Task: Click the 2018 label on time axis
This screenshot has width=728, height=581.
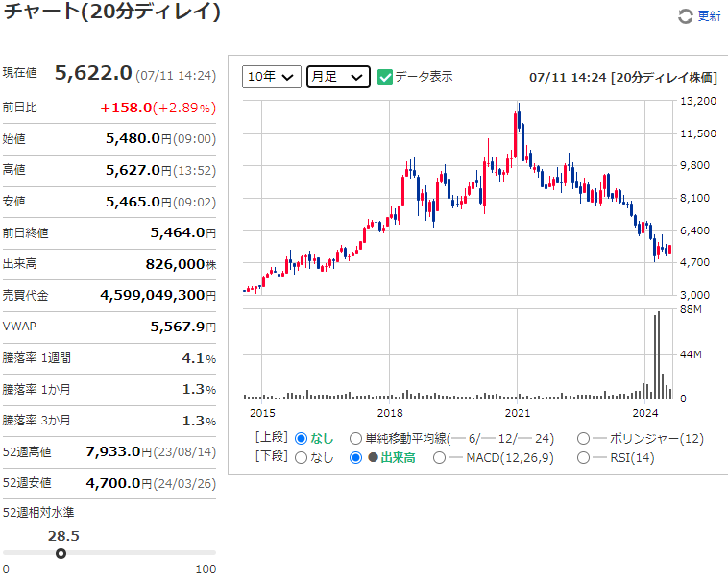Action: tap(389, 413)
